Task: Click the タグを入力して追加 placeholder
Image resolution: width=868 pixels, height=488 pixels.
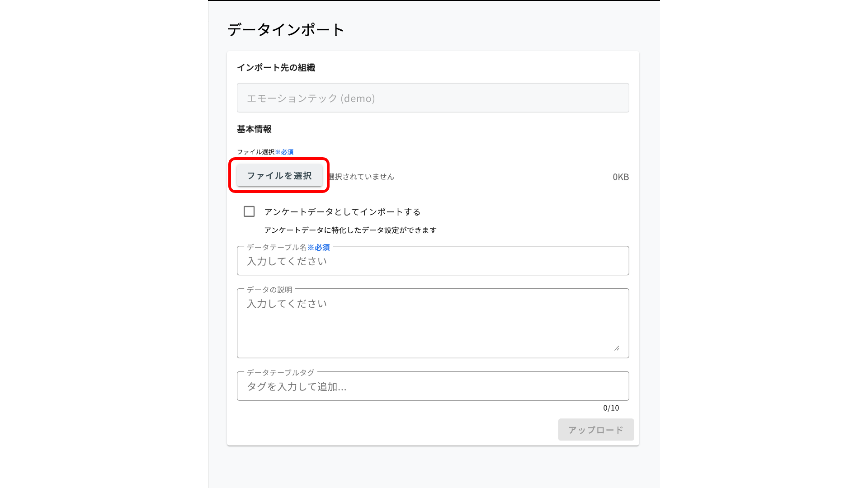Action: point(296,387)
